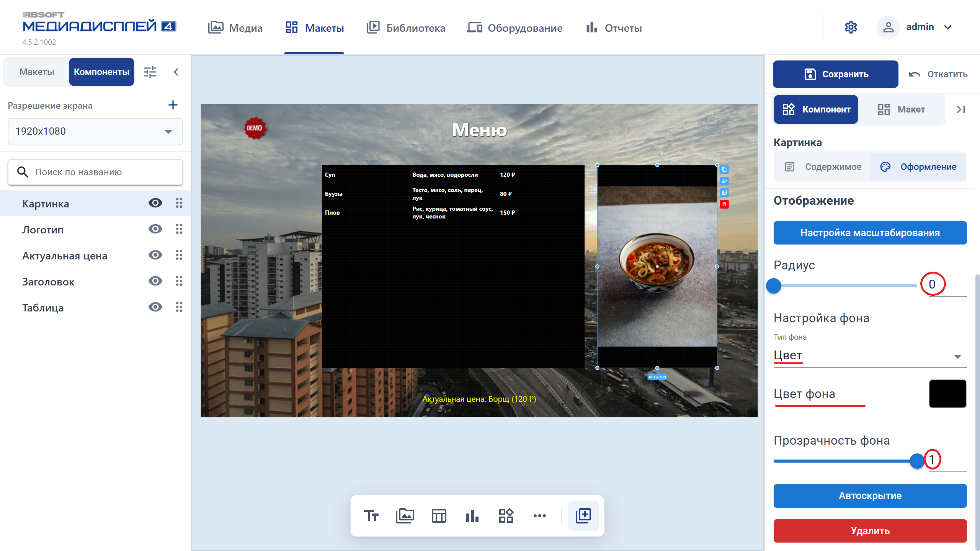Open the Медиа section
Screen dimensions: 980x551
(x=235, y=28)
